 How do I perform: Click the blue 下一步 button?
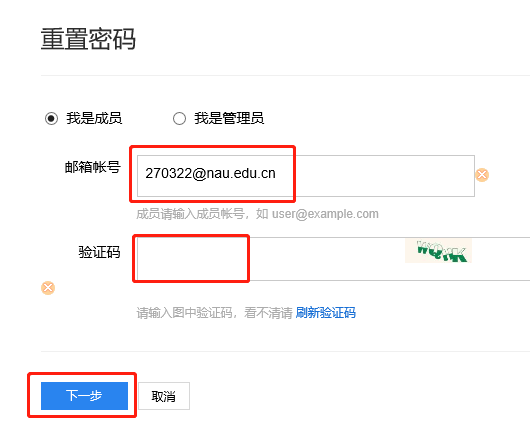[85, 396]
